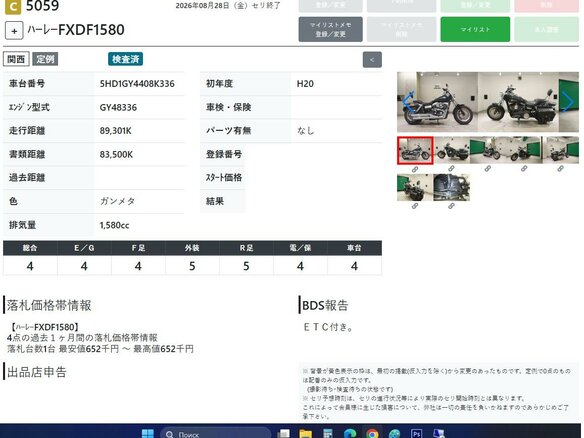Click the 外装 score column header
The image size is (584, 438).
point(192,248)
